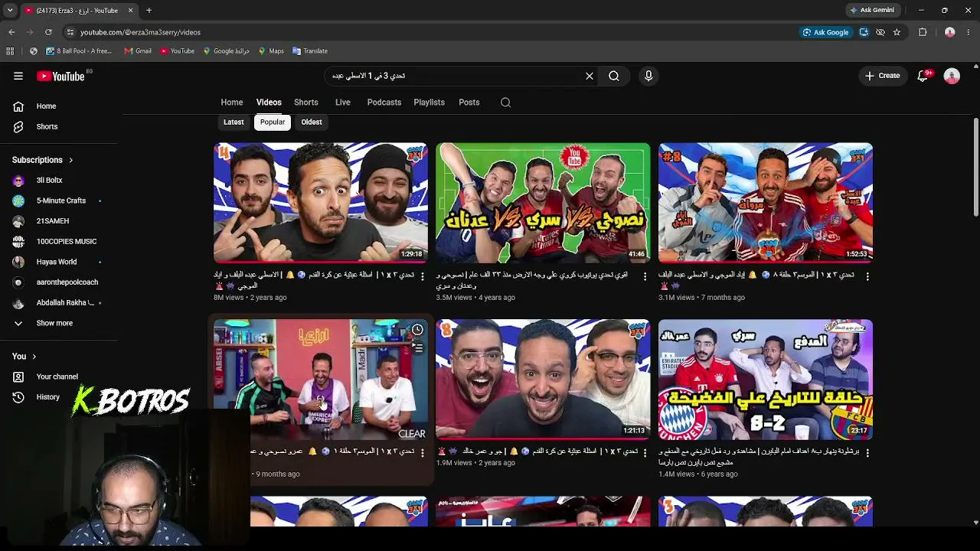Switch to the Podcasts tab

[x=384, y=103]
